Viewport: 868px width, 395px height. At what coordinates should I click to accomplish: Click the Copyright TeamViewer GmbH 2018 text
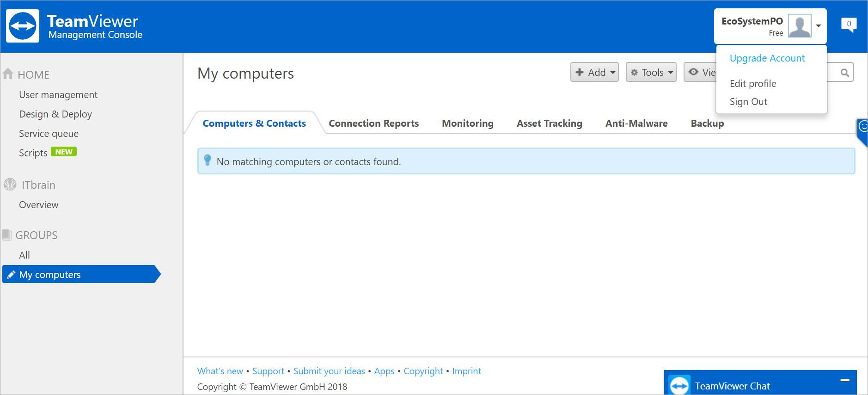272,387
